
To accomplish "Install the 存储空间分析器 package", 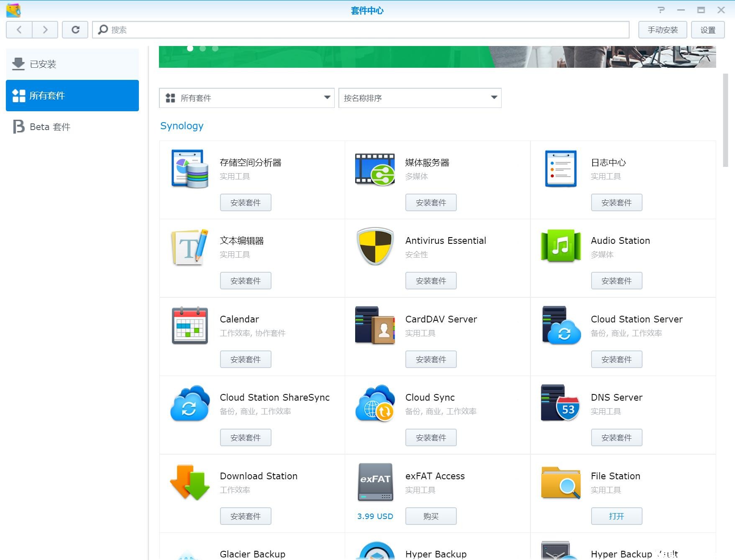I will [246, 202].
